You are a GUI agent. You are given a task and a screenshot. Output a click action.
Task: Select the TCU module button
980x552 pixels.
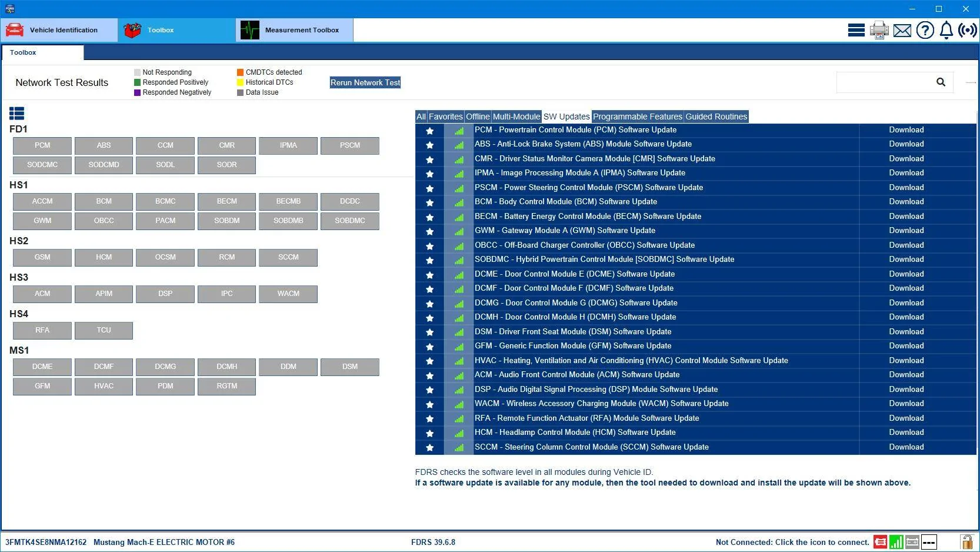tap(104, 330)
